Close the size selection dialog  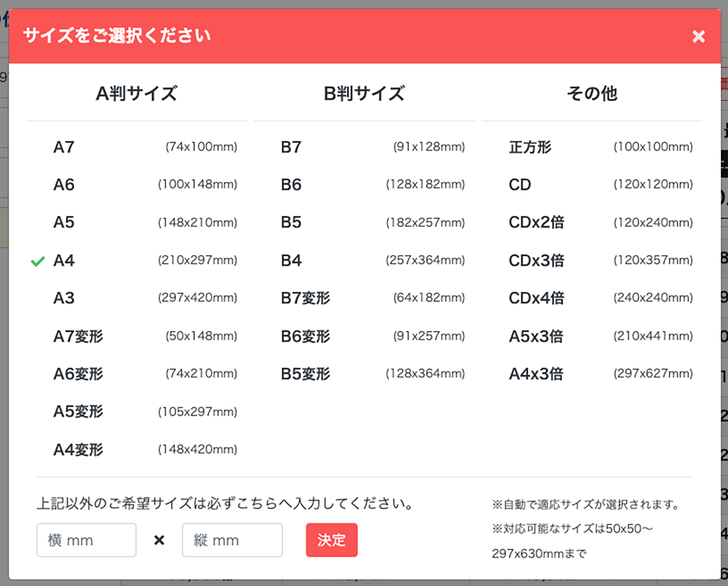(698, 36)
